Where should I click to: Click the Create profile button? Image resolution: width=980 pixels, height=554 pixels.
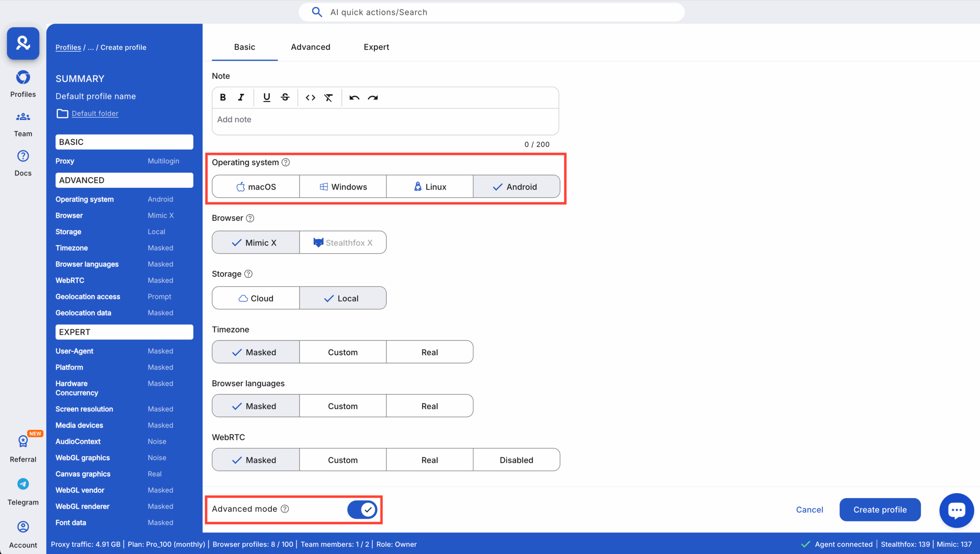(x=880, y=510)
